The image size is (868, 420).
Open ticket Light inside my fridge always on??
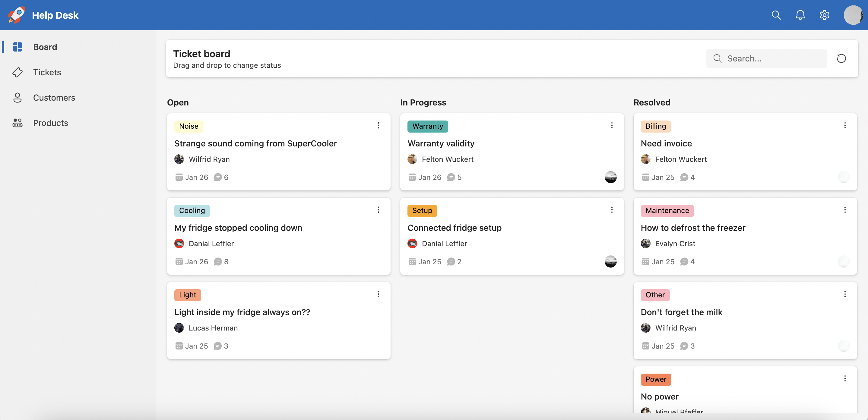pyautogui.click(x=242, y=313)
